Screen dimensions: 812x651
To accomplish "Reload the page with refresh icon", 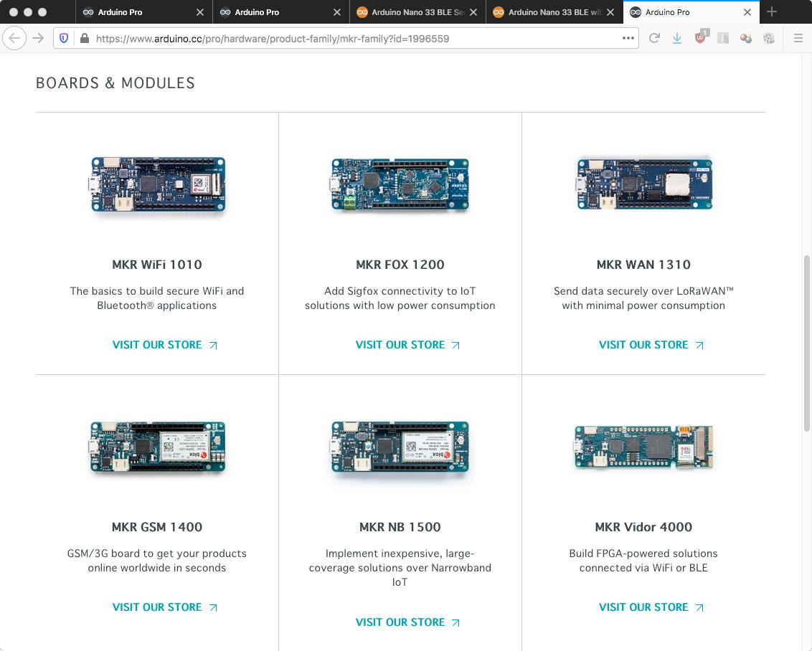I will click(x=654, y=38).
